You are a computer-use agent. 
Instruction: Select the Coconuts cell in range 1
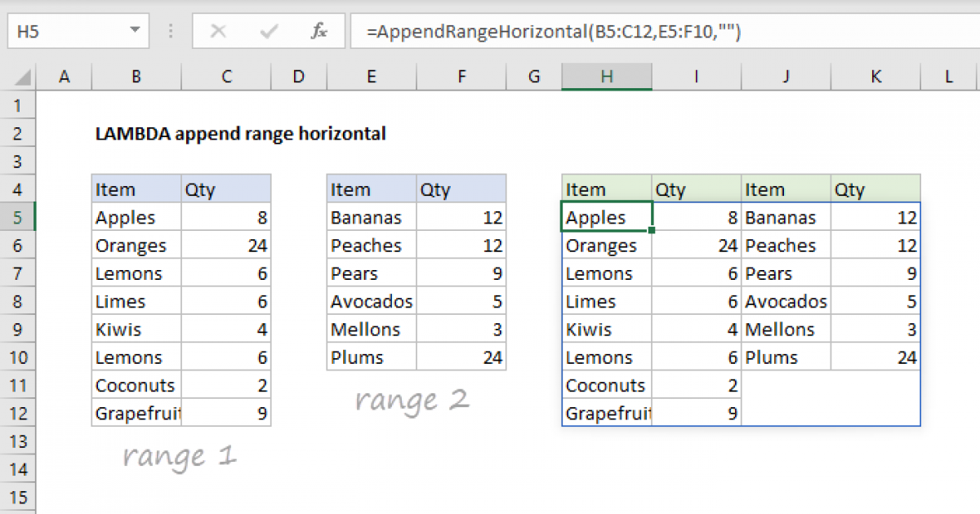coord(135,384)
